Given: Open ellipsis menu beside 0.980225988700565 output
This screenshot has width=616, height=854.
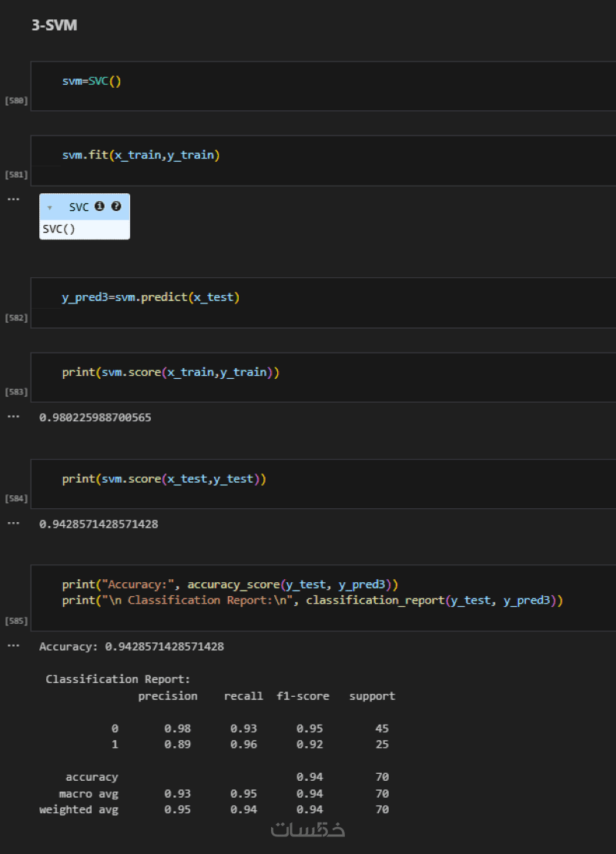Looking at the screenshot, I should [12, 417].
